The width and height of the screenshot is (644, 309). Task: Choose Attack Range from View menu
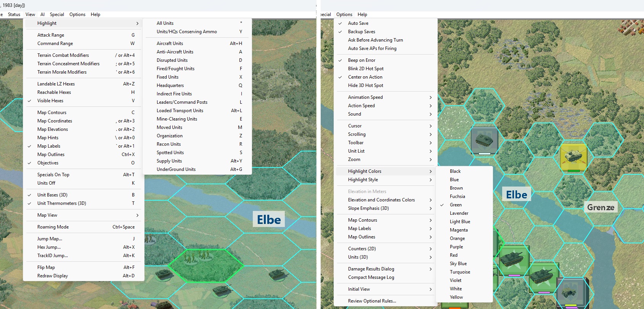pyautogui.click(x=84, y=35)
